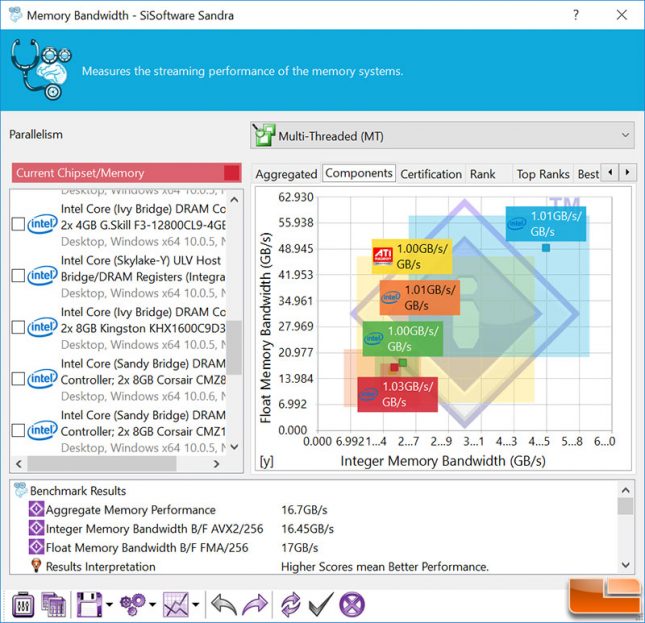The image size is (645, 623).
Task: Click the green 1.00GB/s chart label
Action: 403,338
